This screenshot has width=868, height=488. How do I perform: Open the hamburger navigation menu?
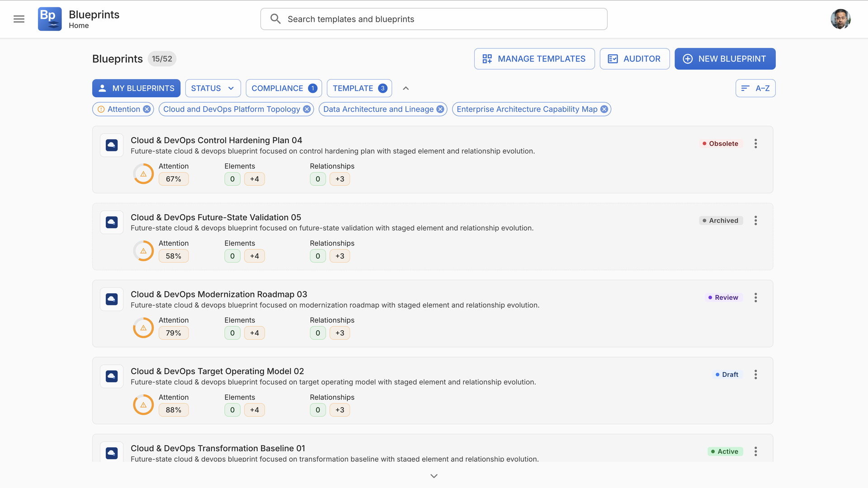[x=19, y=19]
